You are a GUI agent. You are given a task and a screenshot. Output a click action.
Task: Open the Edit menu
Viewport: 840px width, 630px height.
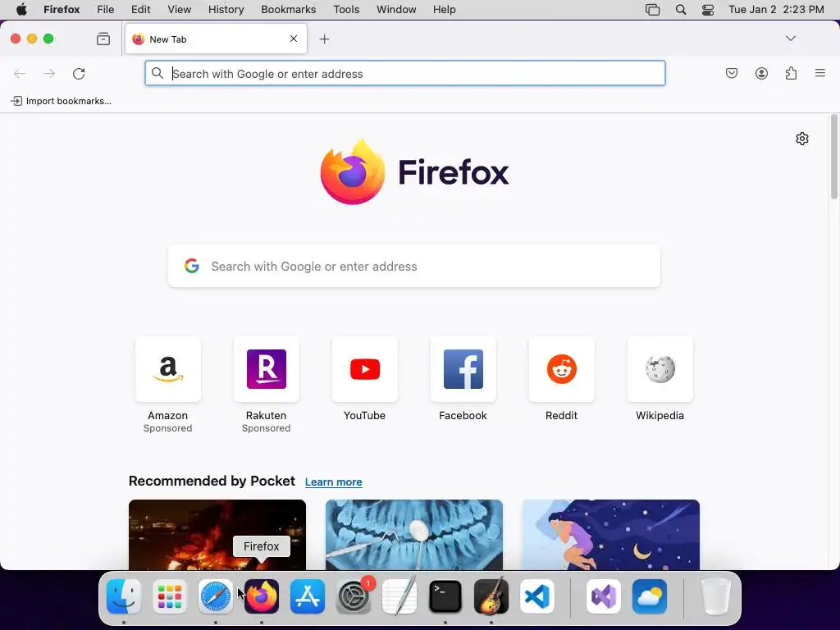coord(140,10)
